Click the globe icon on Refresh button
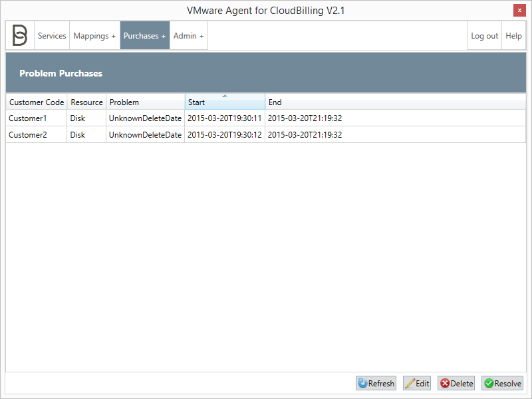 [x=362, y=383]
